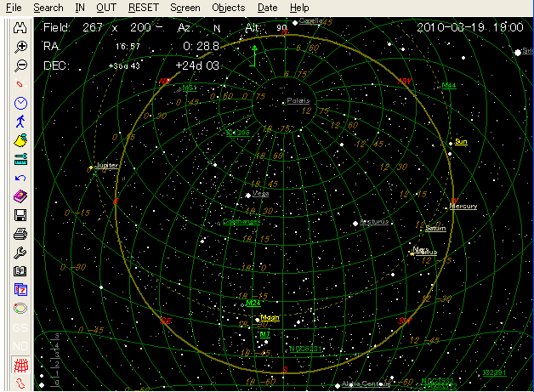The width and height of the screenshot is (534, 392).
Task: Click the yellow Moon label
Action: point(270,318)
